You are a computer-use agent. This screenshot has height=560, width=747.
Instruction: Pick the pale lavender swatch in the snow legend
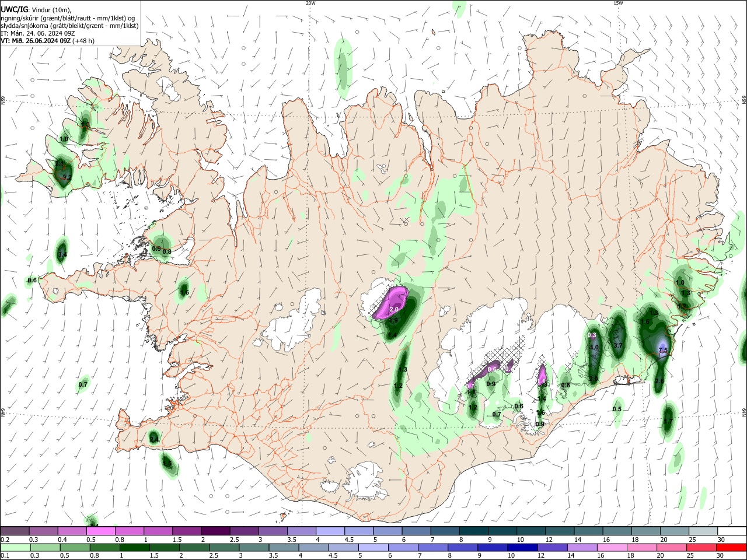click(x=329, y=531)
